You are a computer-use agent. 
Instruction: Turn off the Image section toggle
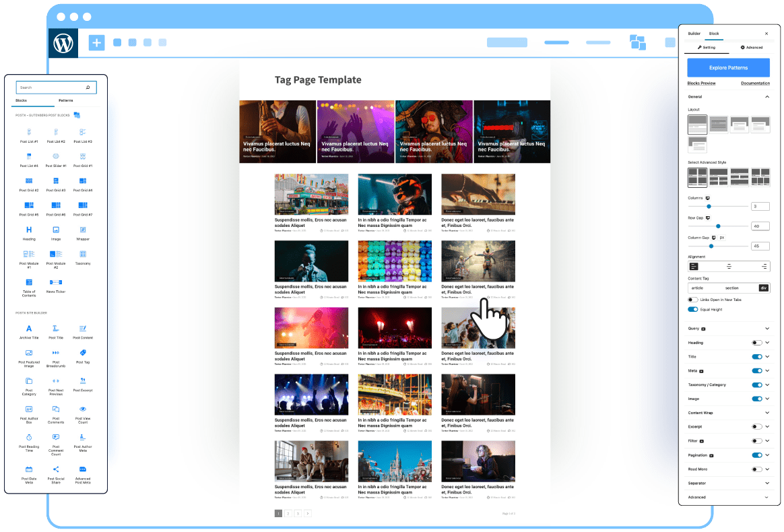coord(757,399)
